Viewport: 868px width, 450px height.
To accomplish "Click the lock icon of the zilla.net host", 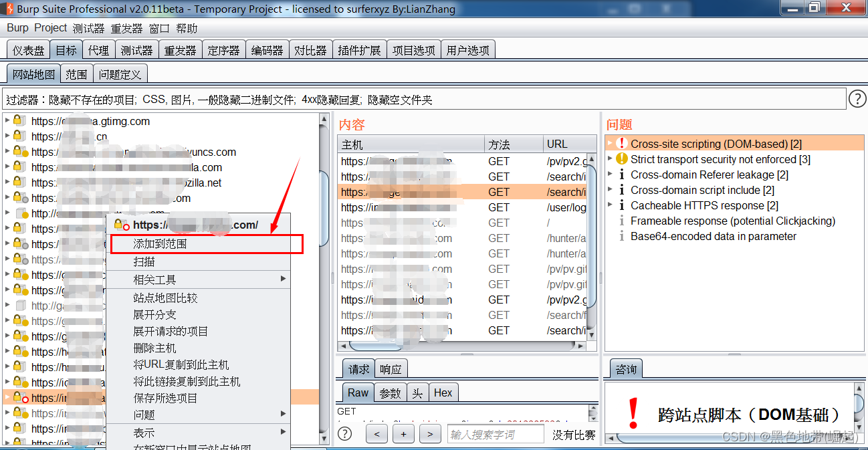I will click(20, 183).
